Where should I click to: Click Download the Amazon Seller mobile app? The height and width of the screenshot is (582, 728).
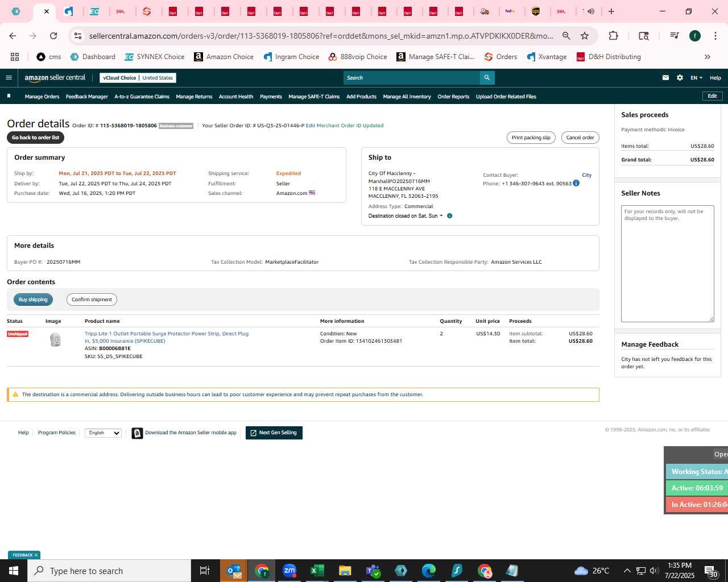(x=184, y=433)
